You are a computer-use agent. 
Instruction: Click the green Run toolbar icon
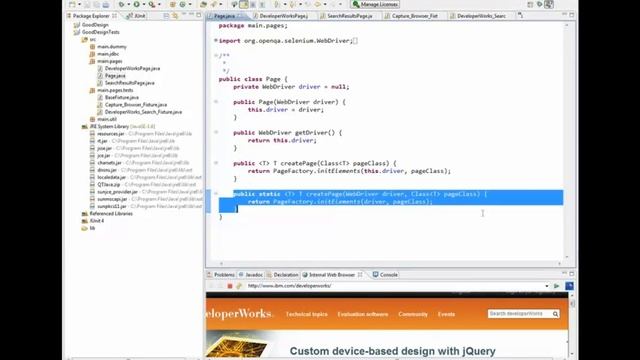(x=136, y=4)
